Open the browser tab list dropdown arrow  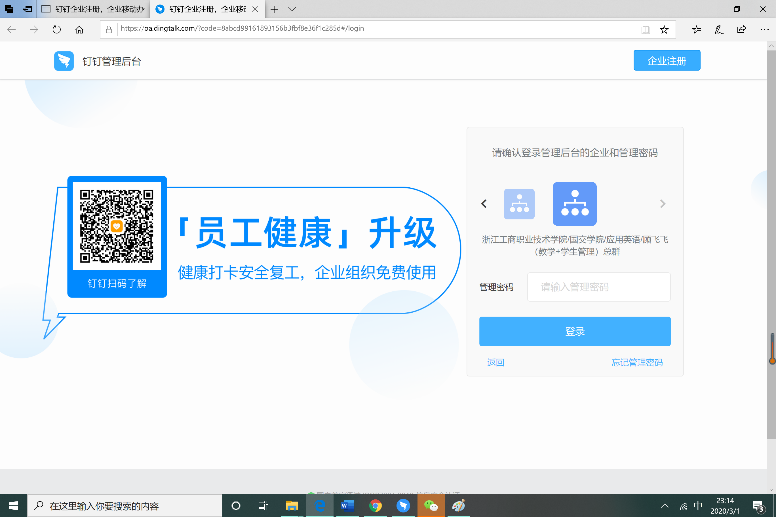pyautogui.click(x=292, y=8)
